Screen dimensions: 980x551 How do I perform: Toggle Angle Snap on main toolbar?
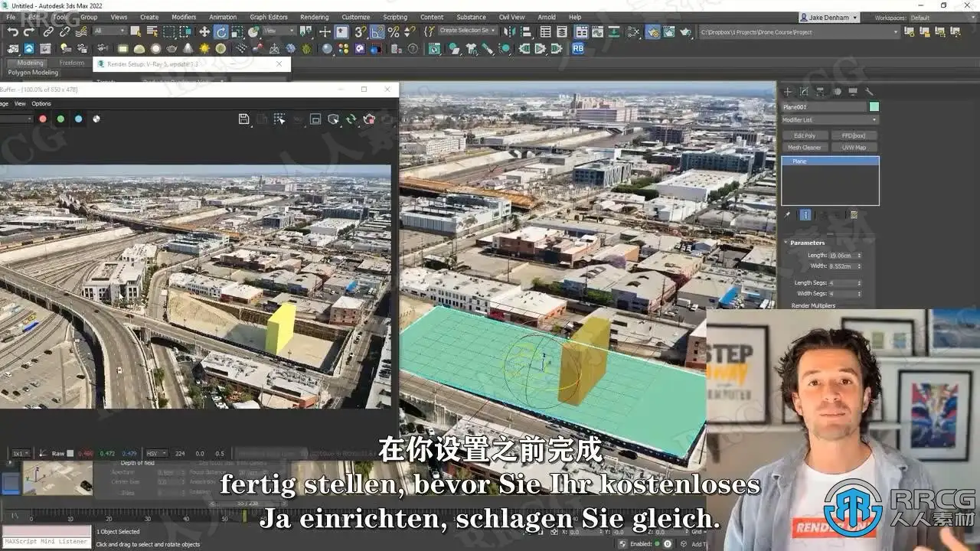click(x=377, y=32)
